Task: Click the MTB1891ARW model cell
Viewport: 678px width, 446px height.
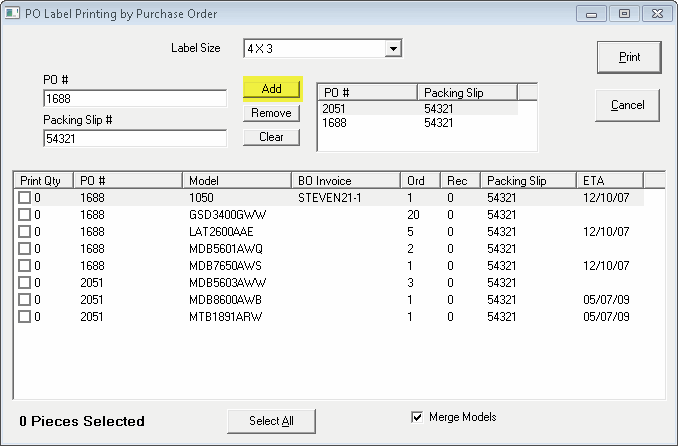Action: point(225,317)
